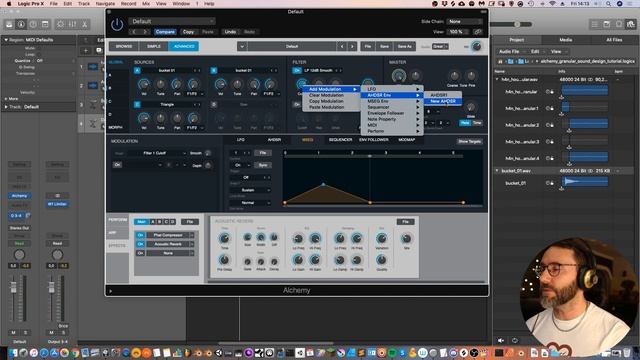Open preset menu arrow left of Default name
This screenshot has height=360, width=640.
click(242, 47)
